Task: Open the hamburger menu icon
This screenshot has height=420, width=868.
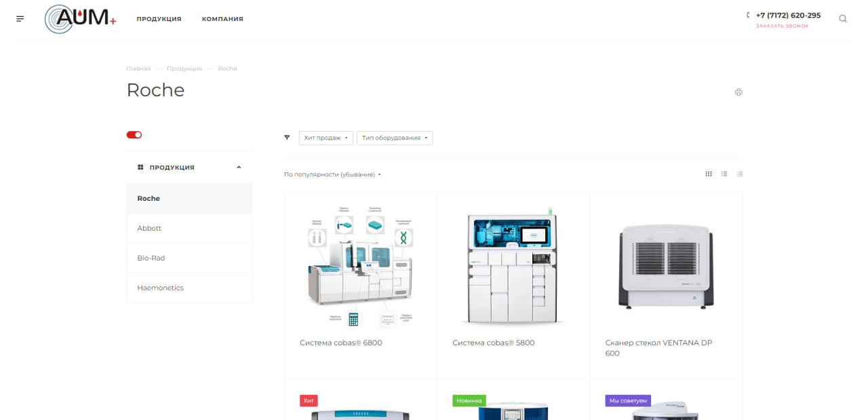Action: [x=20, y=19]
